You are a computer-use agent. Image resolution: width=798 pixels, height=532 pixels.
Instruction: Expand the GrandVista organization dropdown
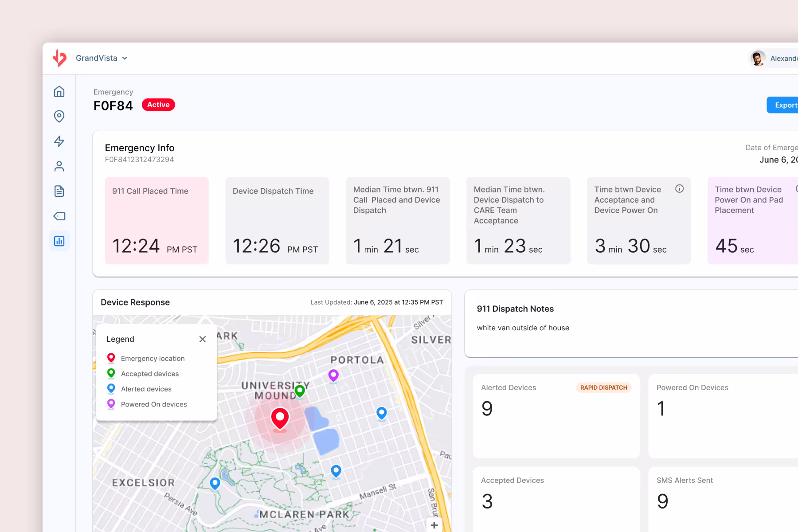coord(102,58)
